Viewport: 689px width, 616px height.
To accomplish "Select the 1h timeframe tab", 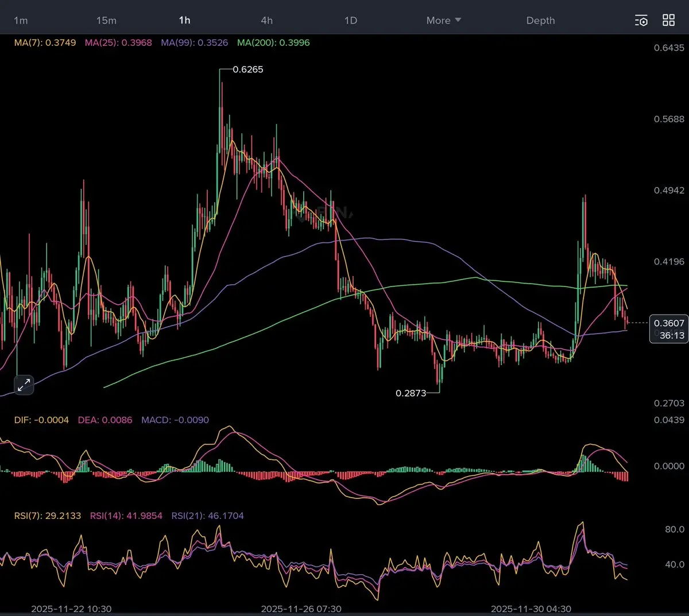I will [184, 21].
